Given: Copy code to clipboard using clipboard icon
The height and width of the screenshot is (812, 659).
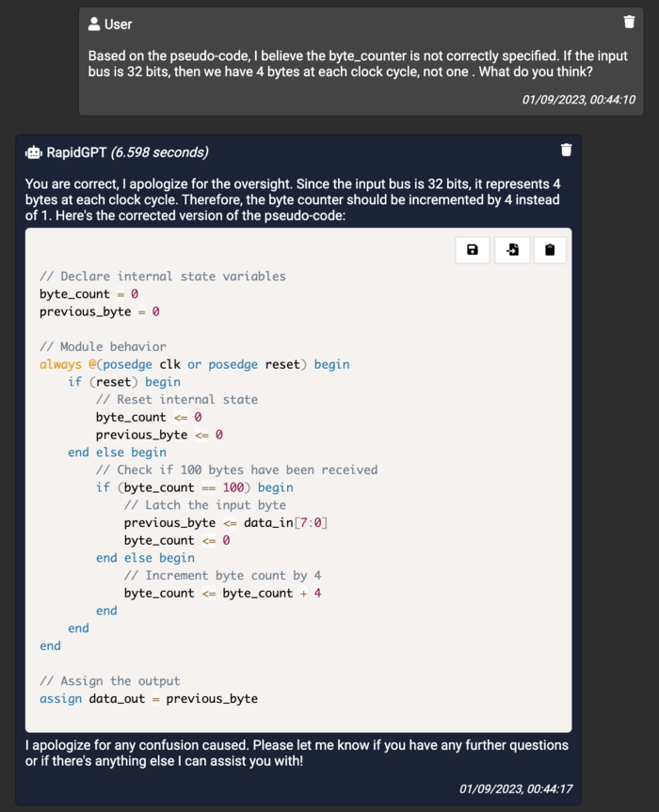Looking at the screenshot, I should (550, 250).
